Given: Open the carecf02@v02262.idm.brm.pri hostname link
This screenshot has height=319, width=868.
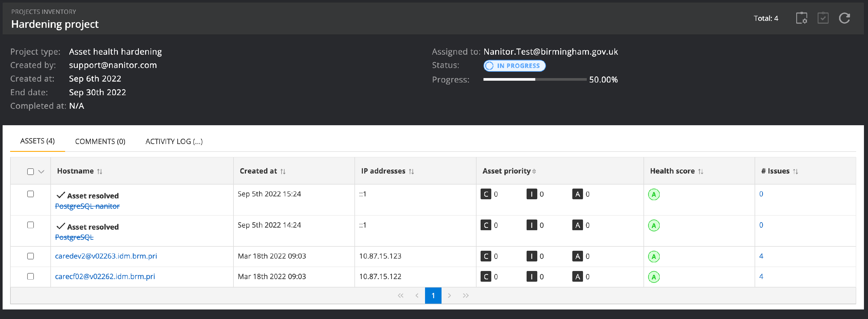Looking at the screenshot, I should (105, 276).
